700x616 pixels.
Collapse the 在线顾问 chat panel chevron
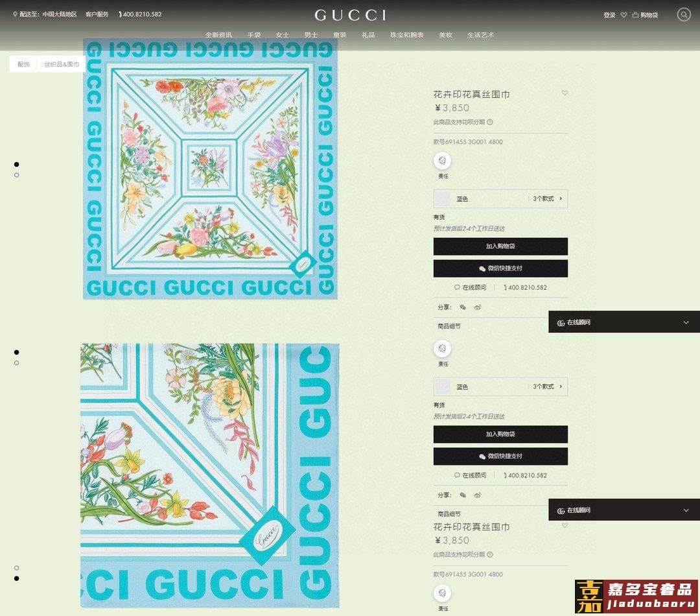coord(686,322)
